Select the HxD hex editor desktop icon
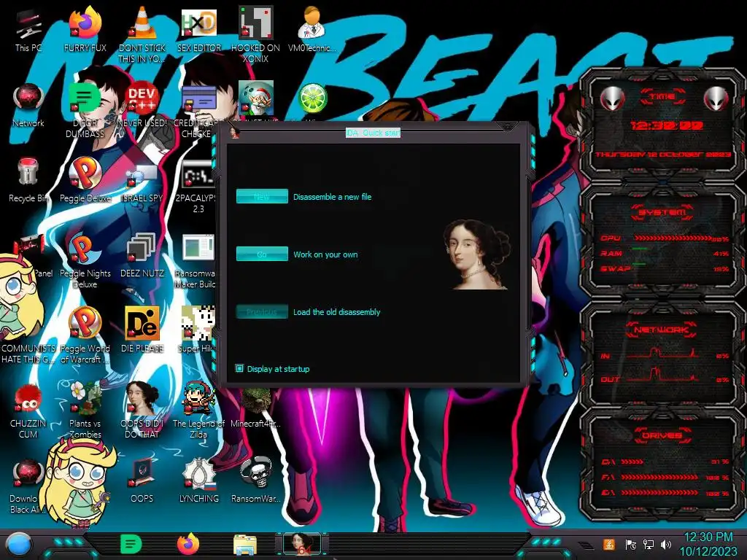The width and height of the screenshot is (747, 560). (x=198, y=30)
